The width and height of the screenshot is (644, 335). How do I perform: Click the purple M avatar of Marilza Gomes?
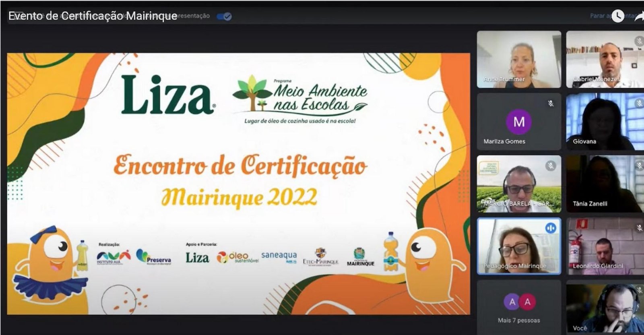[x=519, y=121]
